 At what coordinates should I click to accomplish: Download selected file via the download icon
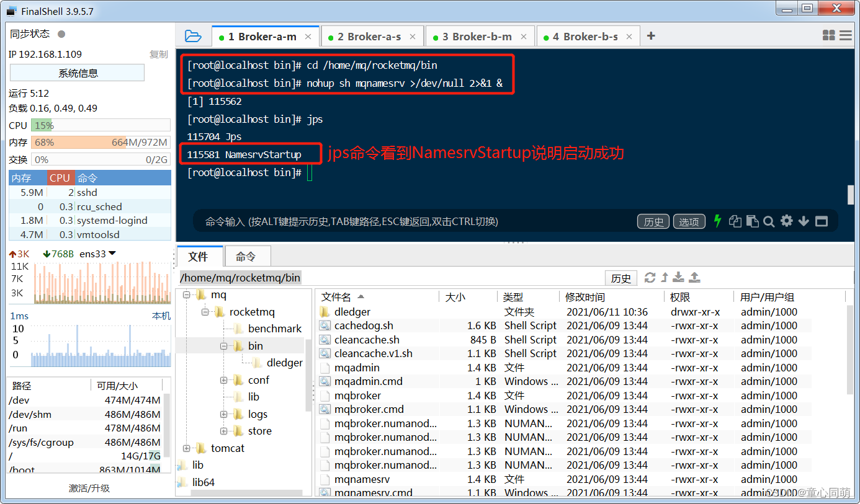point(679,278)
